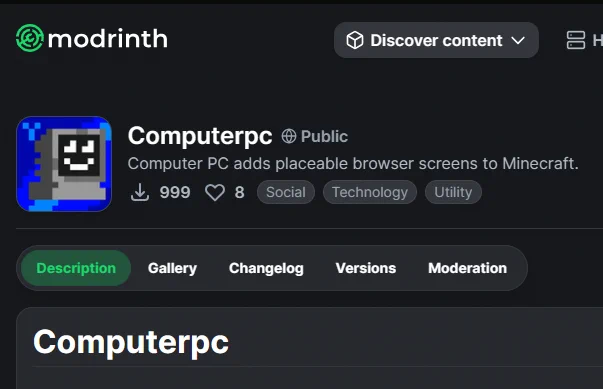Click the Computerpc description body heading
Viewport: 603px width, 389px height.
coord(131,343)
